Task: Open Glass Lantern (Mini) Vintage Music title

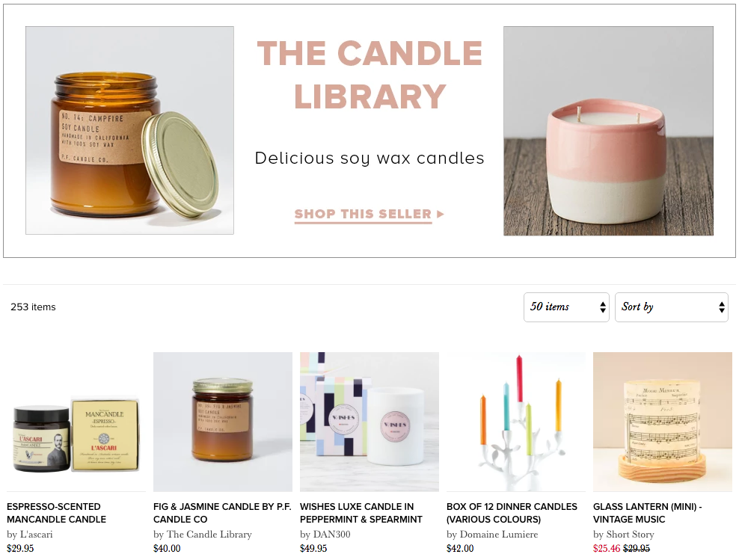Action: pos(647,513)
